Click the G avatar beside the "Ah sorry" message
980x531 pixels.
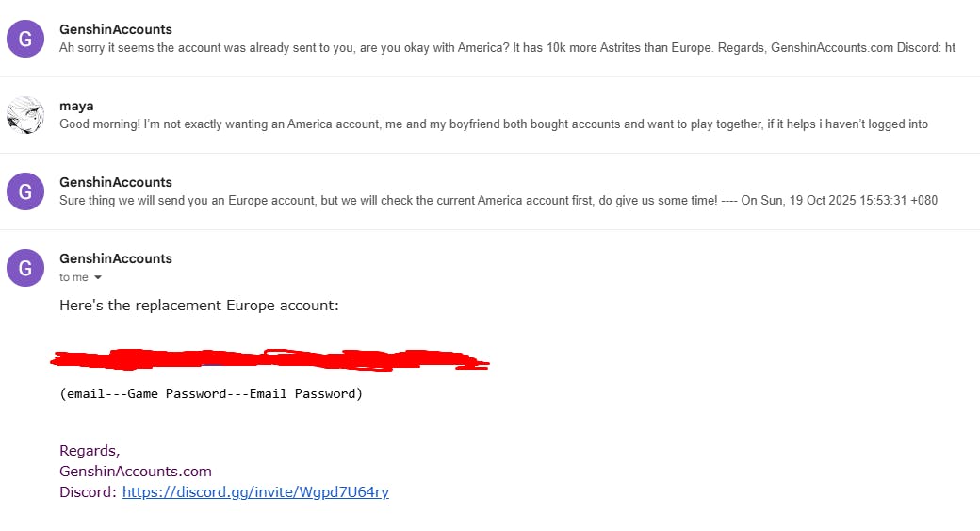[25, 39]
